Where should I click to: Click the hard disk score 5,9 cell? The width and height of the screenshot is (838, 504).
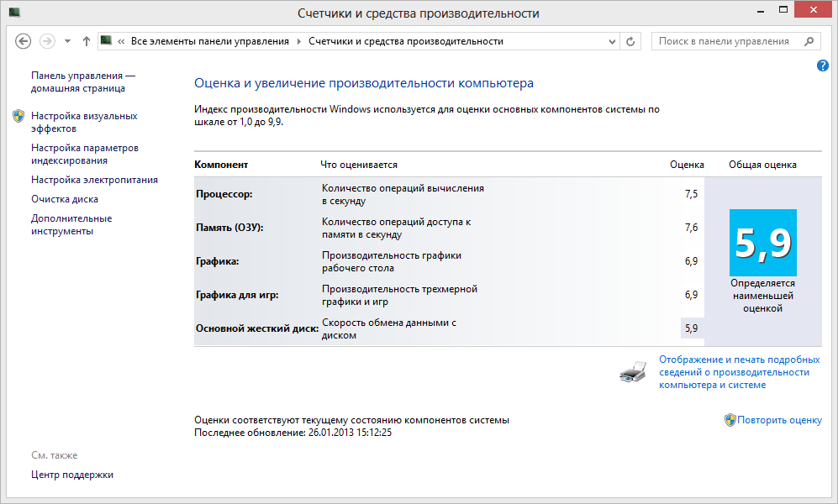pos(692,328)
